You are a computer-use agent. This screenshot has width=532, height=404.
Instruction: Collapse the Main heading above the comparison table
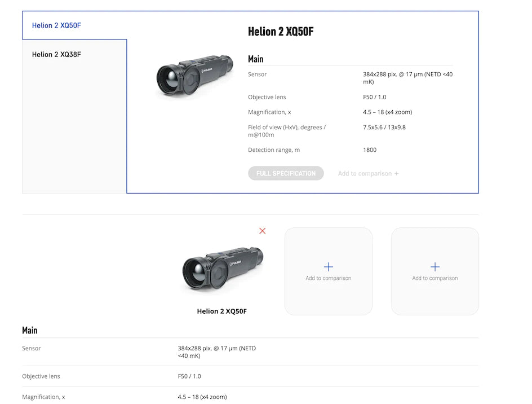click(30, 330)
